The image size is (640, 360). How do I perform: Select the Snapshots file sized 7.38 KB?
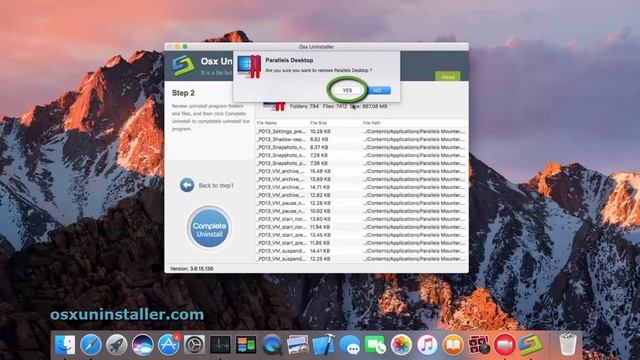[362, 163]
